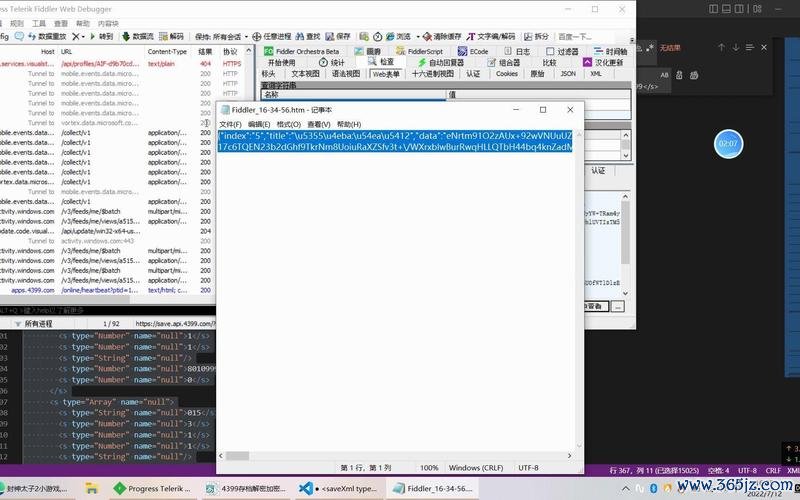Click the Notepad horizontal scrollbar thumb
Image resolution: width=800 pixels, height=500 pixels.
tap(237, 456)
